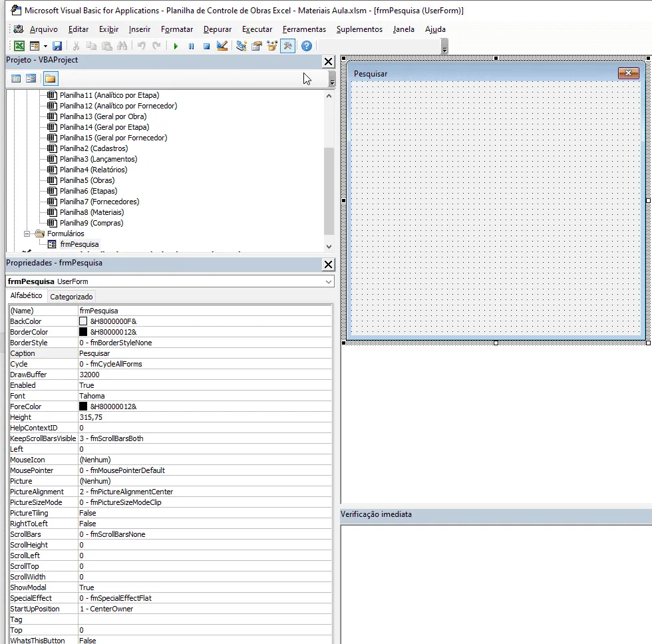The height and width of the screenshot is (644, 652).
Task: Open the Object Browser icon
Action: (272, 46)
